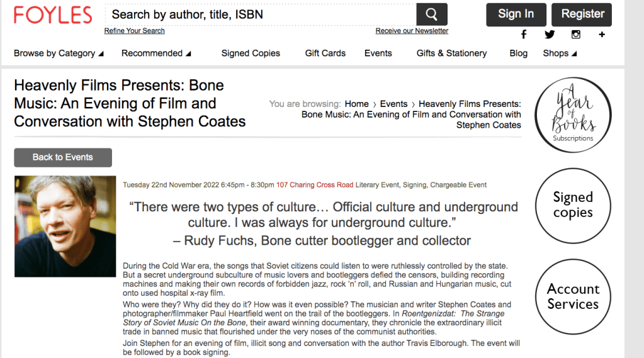This screenshot has height=358, width=644.
Task: Click the Stephen Coates photo thumbnail
Action: point(65,227)
